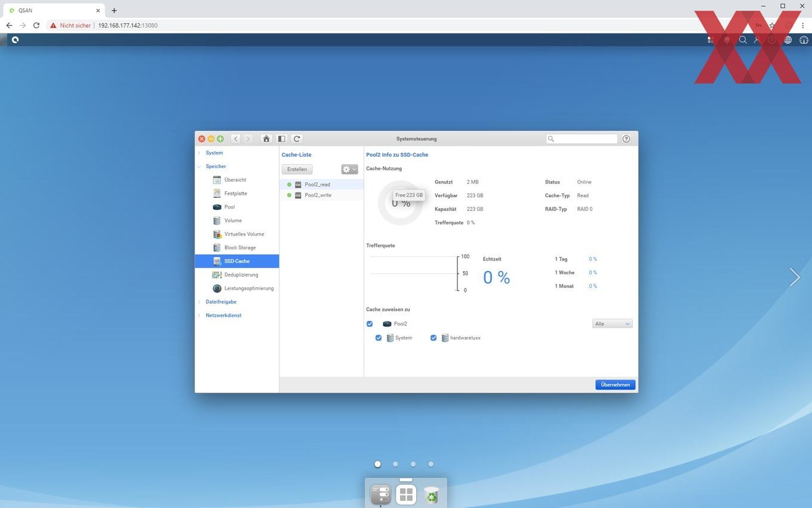Select the Pool2_read list row
This screenshot has width=812, height=508.
pyautogui.click(x=322, y=185)
